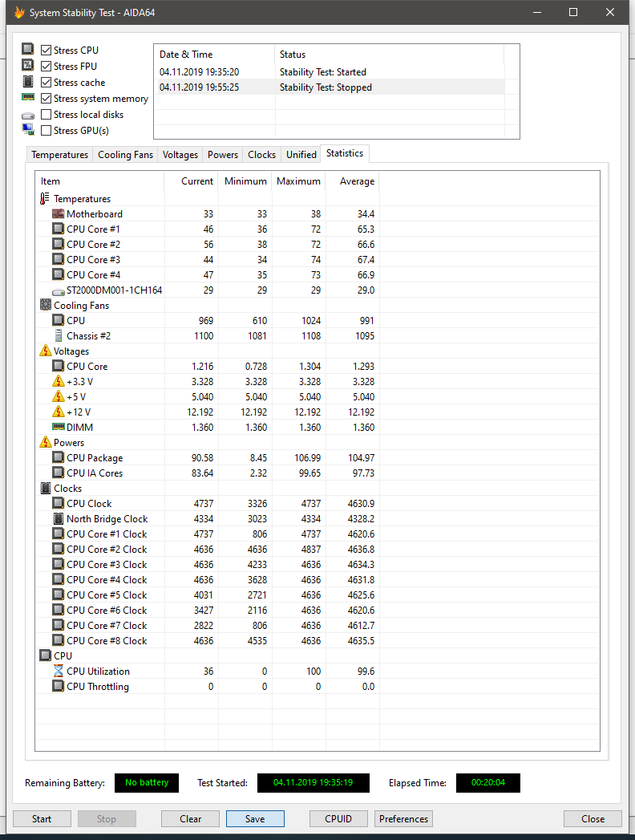The image size is (635, 840).
Task: Click the No battery indicator
Action: point(147,783)
